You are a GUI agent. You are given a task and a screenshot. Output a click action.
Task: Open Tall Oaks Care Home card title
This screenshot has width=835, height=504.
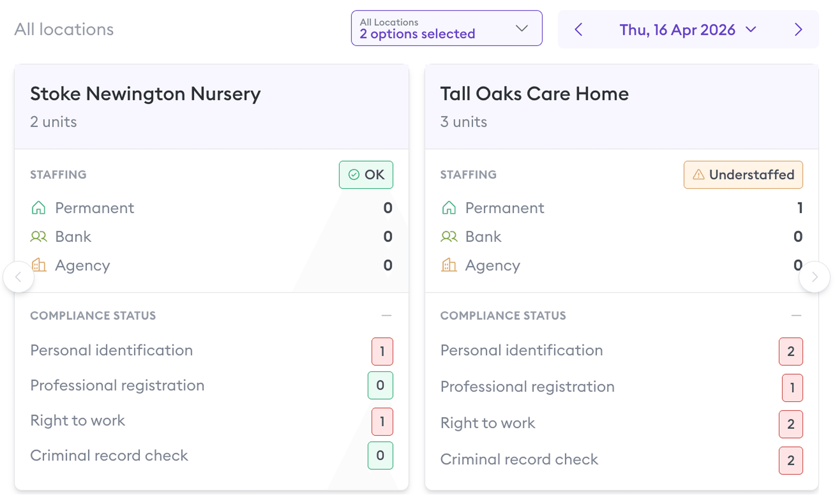(x=534, y=94)
